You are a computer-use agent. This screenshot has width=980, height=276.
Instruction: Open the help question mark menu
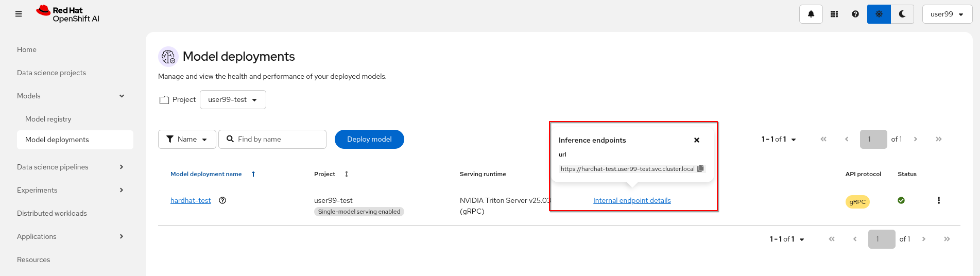[x=855, y=14]
